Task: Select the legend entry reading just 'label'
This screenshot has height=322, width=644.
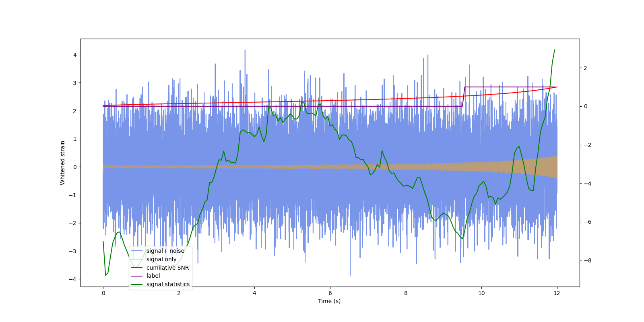Action: (x=153, y=276)
